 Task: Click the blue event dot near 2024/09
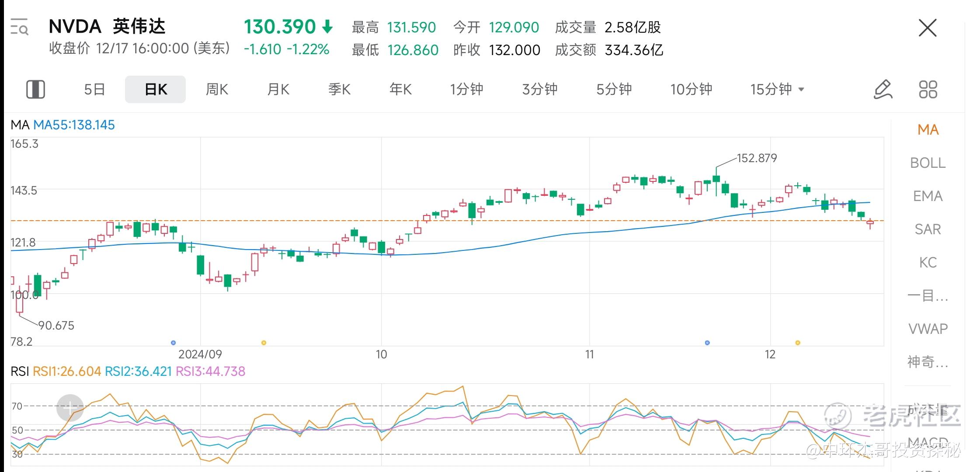point(173,343)
